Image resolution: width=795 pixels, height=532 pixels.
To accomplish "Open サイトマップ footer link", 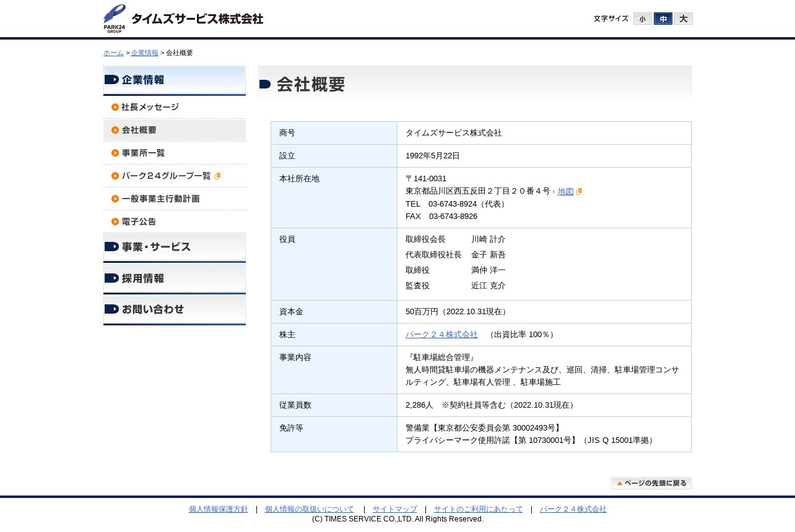I will pyautogui.click(x=395, y=509).
